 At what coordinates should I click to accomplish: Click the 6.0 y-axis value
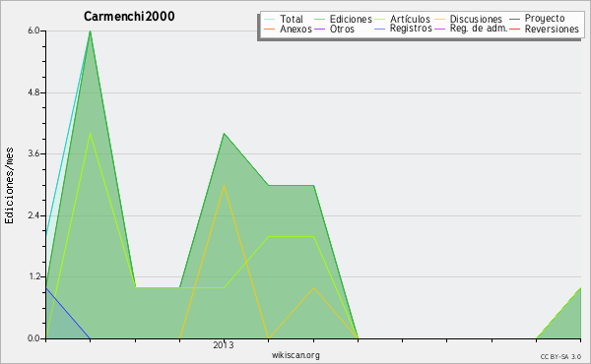pos(33,30)
